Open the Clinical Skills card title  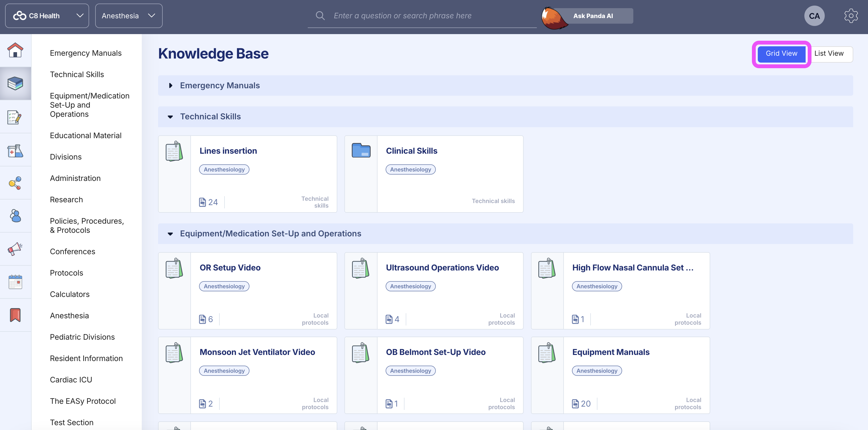[x=411, y=151]
